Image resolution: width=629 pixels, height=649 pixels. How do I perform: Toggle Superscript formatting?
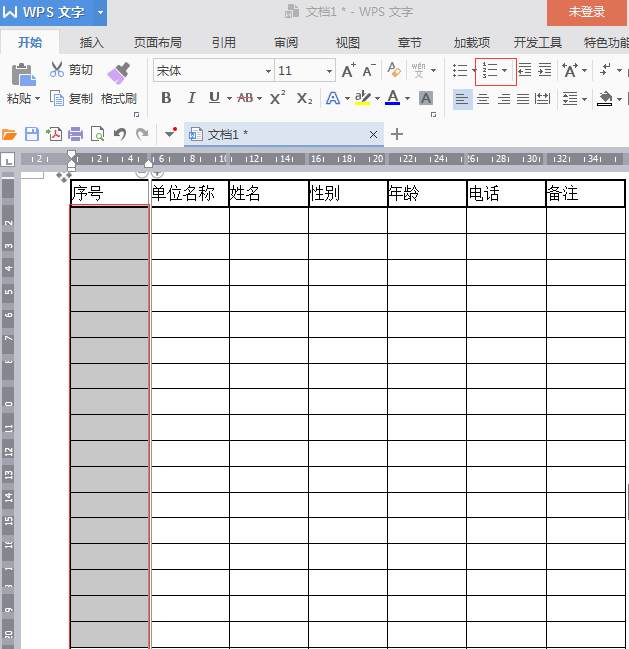tap(277, 98)
